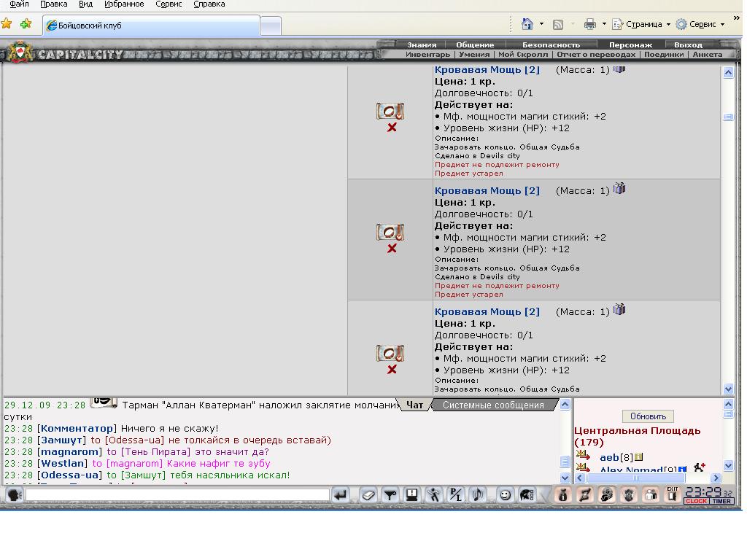Click the eraser clear-chat icon
Screen dimensions: 747x560
(x=368, y=495)
